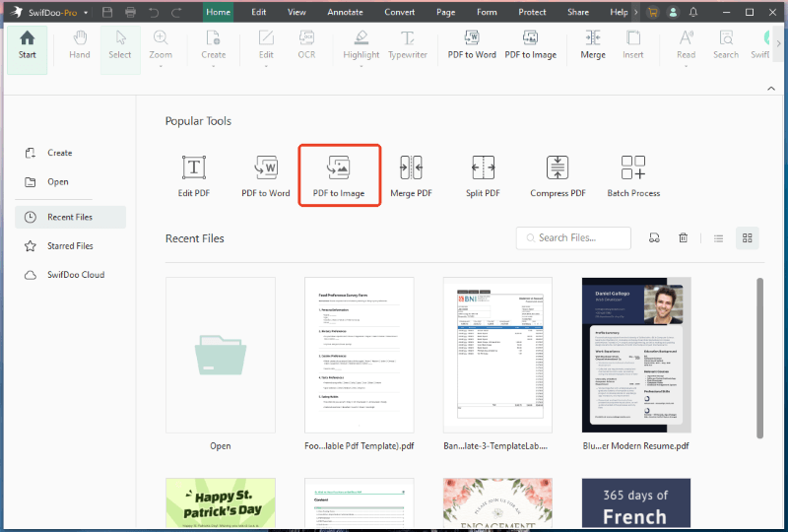Click the Redo arrow

point(176,12)
